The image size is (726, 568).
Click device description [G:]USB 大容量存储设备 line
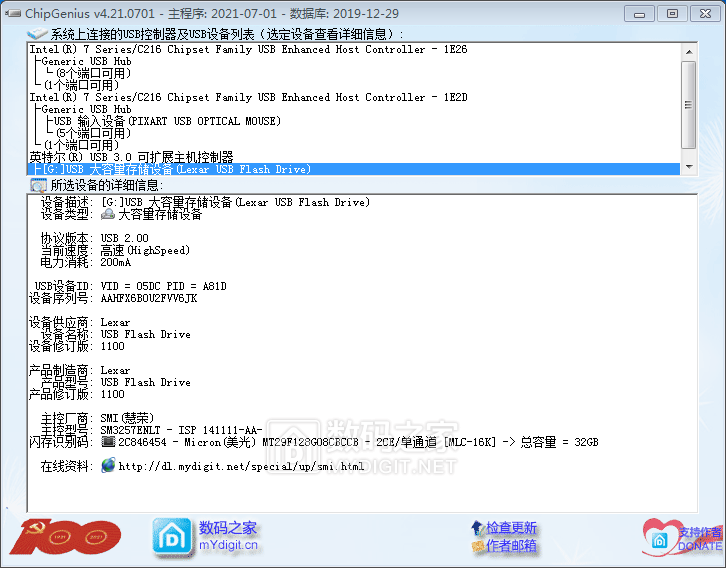coord(235,202)
